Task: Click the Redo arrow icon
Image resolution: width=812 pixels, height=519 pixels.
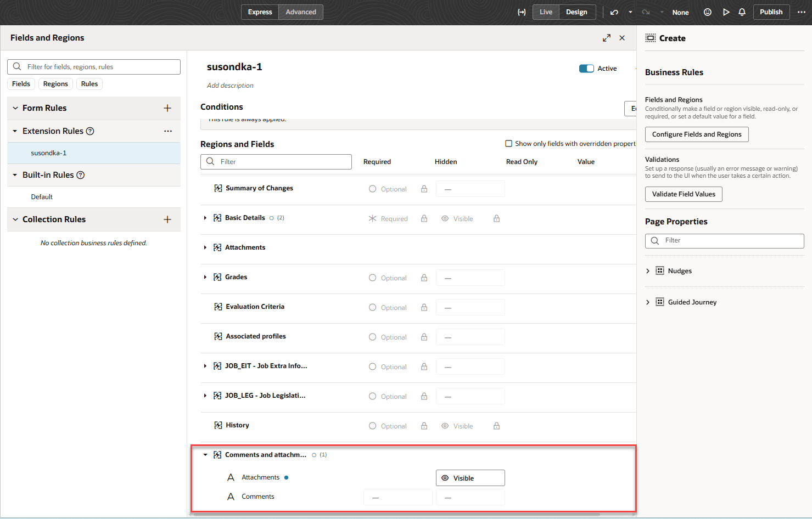Action: [x=646, y=12]
